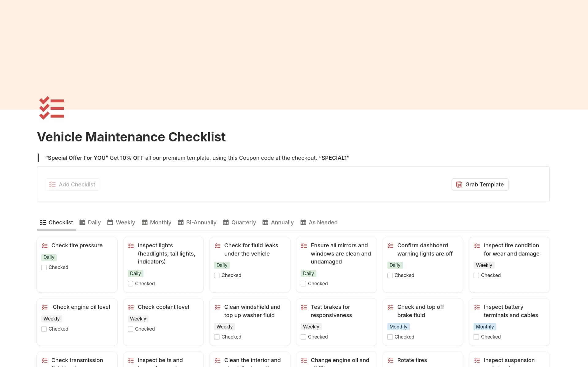Click the green Daily tag on Check fluid leaks card
This screenshot has width=588, height=367.
(222, 265)
